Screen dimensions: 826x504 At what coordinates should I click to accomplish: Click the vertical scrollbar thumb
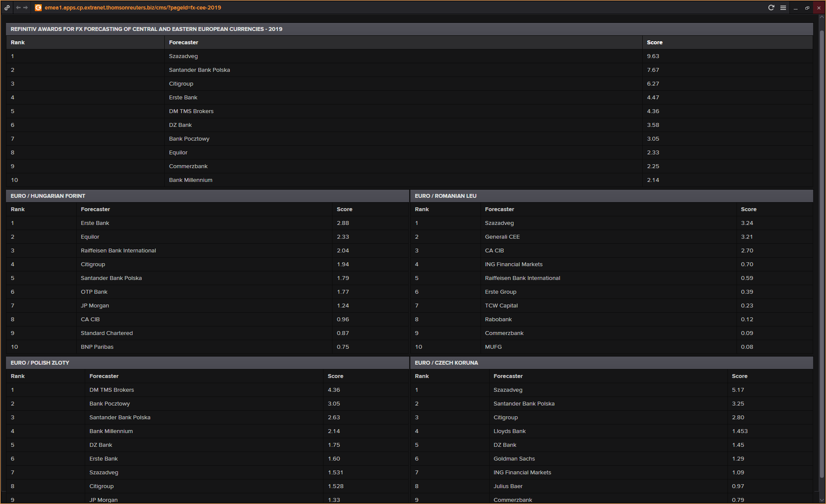(x=822, y=254)
